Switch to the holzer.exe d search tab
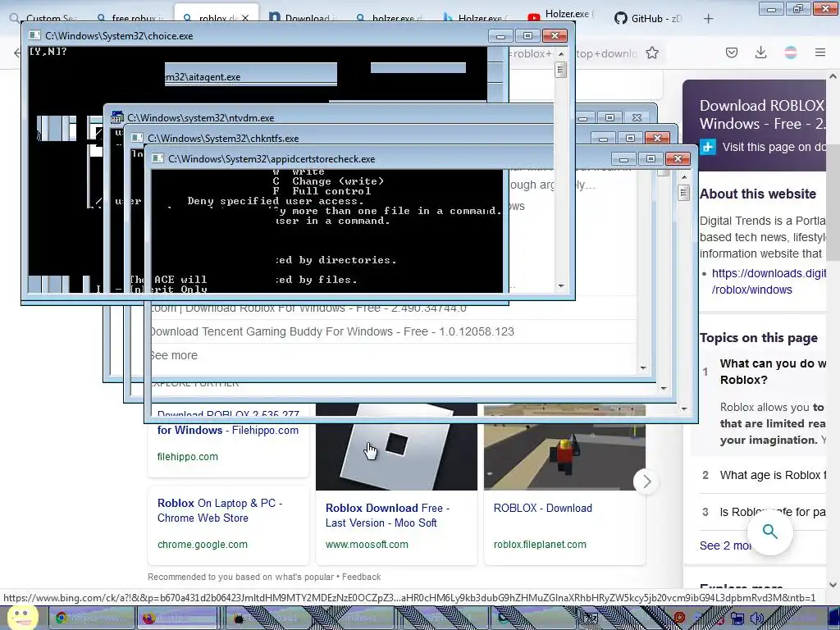This screenshot has width=840, height=630. click(390, 18)
